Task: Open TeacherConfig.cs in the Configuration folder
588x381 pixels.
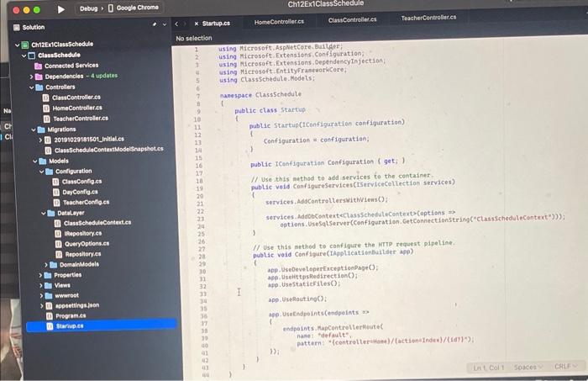Action: (x=87, y=203)
